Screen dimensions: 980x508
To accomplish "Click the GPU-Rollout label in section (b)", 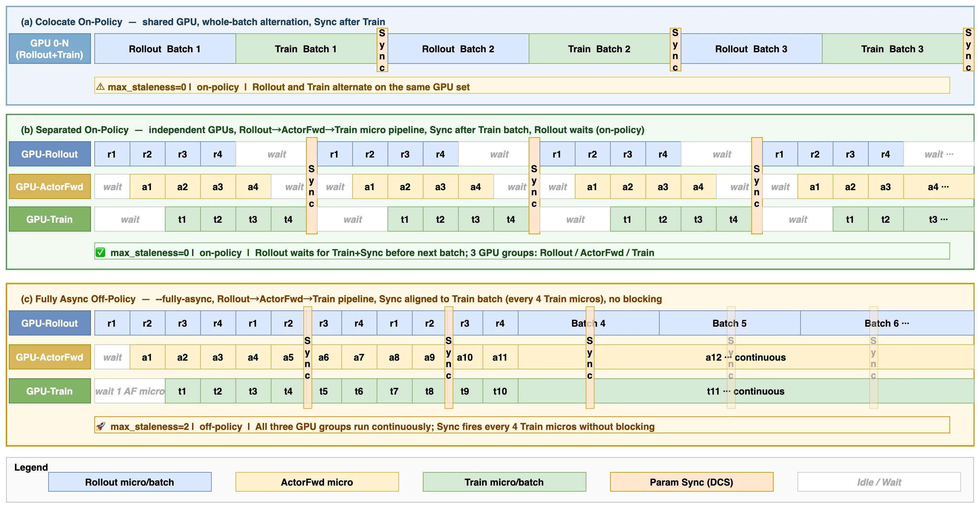I will pos(50,154).
